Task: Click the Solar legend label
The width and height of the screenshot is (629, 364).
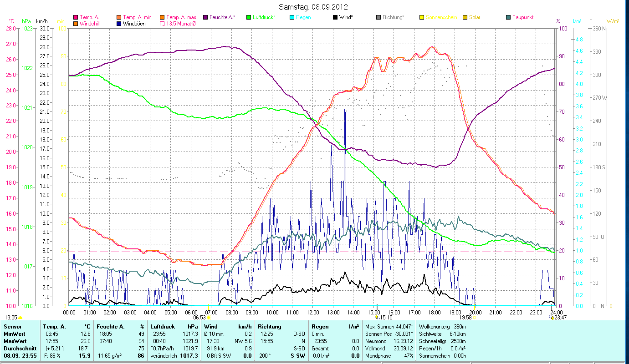Action: [x=475, y=17]
